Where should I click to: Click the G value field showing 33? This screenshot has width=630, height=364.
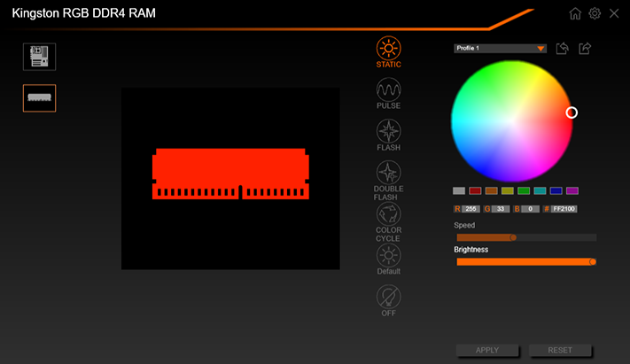point(501,209)
